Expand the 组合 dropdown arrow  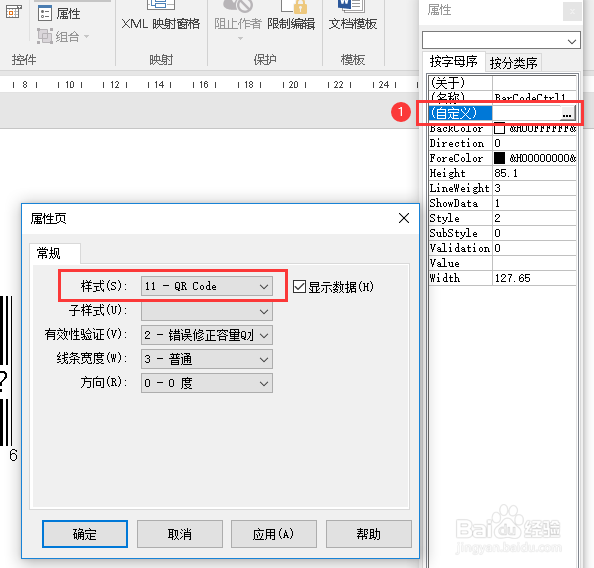click(86, 36)
